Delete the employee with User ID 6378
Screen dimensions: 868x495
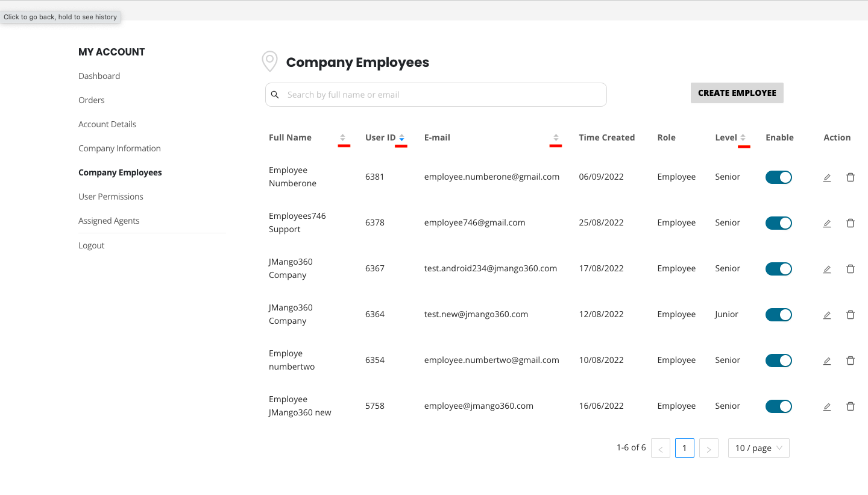[x=851, y=223]
